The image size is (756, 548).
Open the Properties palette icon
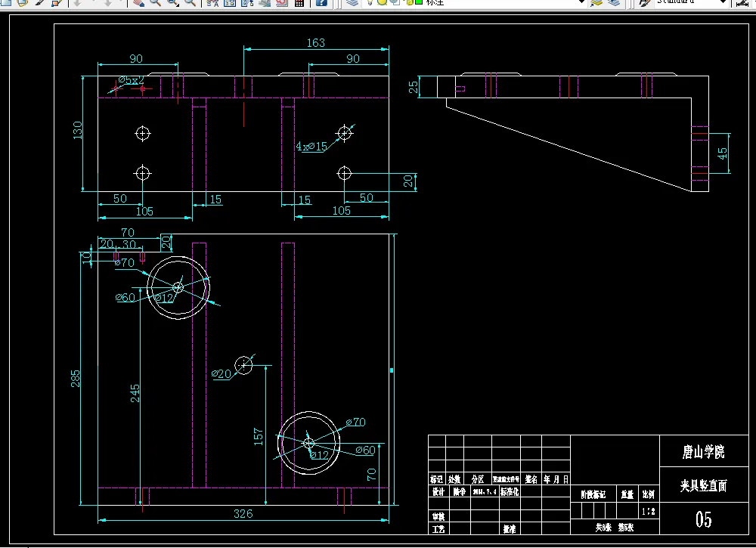[212, 2]
